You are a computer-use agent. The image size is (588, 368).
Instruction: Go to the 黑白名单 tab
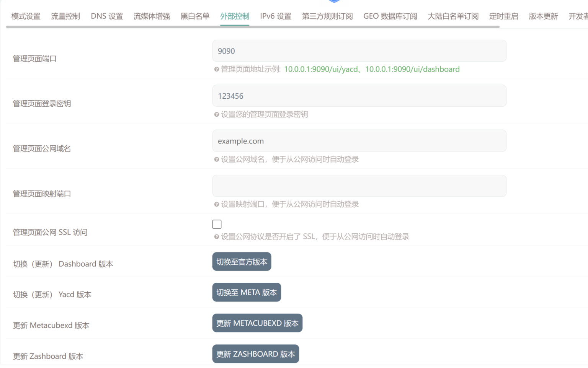pyautogui.click(x=195, y=16)
